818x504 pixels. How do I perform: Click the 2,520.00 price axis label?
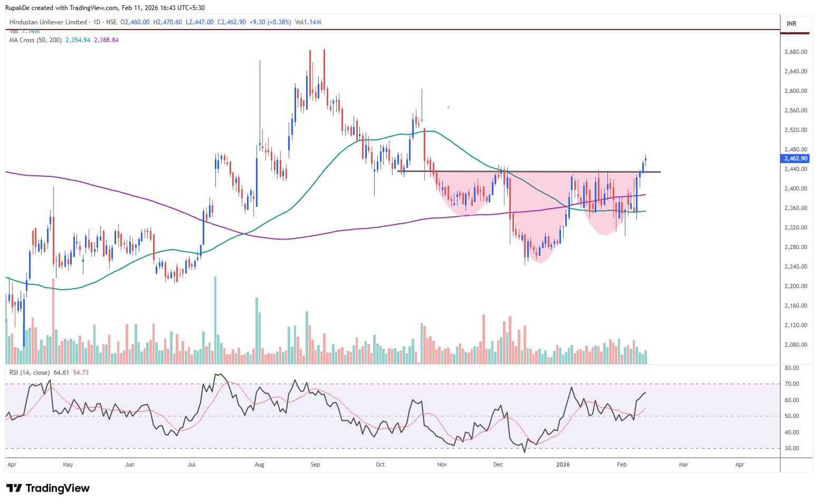point(796,130)
